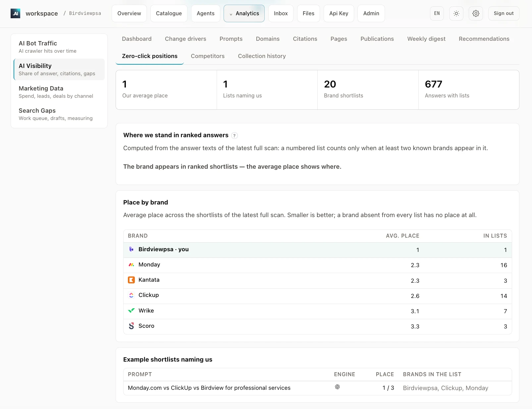Switch to the Prompts tab
This screenshot has width=532, height=409.
pos(231,39)
